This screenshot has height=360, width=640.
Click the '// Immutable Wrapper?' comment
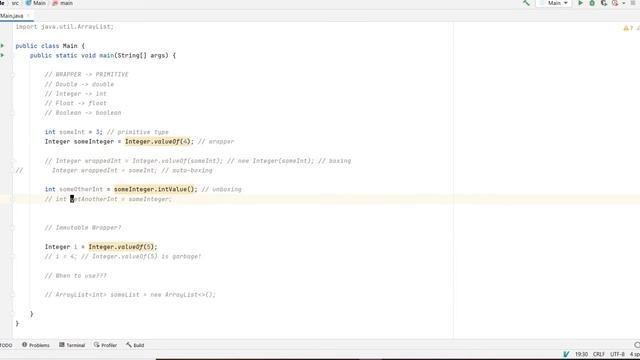pos(83,228)
